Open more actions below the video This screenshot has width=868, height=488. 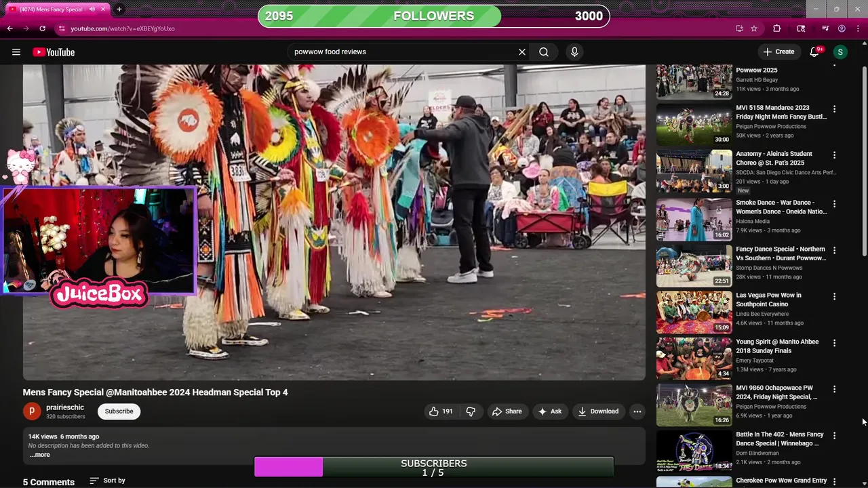click(x=637, y=411)
